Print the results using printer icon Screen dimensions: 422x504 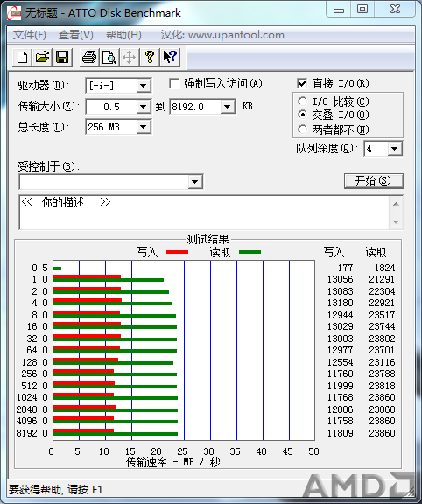(x=89, y=57)
